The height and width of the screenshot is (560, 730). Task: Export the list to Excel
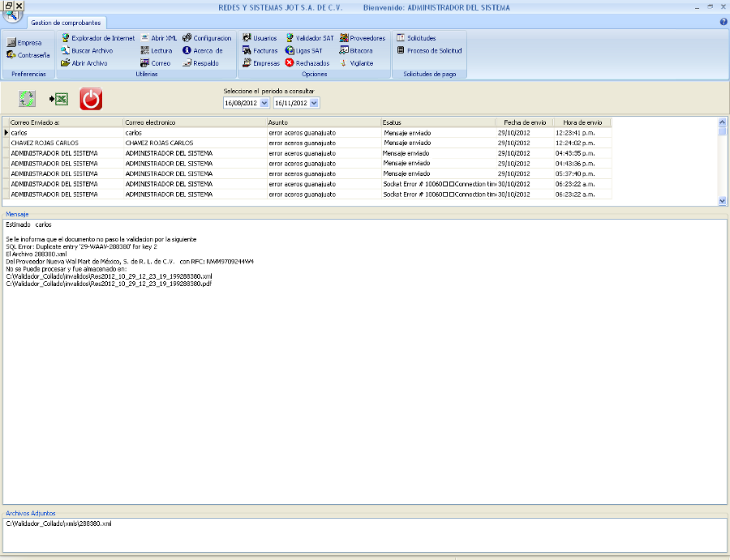tap(58, 99)
